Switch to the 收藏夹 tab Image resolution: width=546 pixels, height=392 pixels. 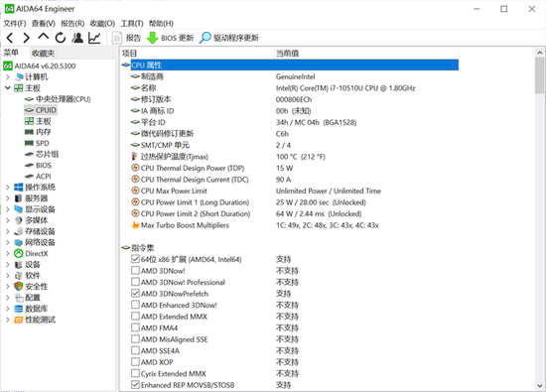43,53
